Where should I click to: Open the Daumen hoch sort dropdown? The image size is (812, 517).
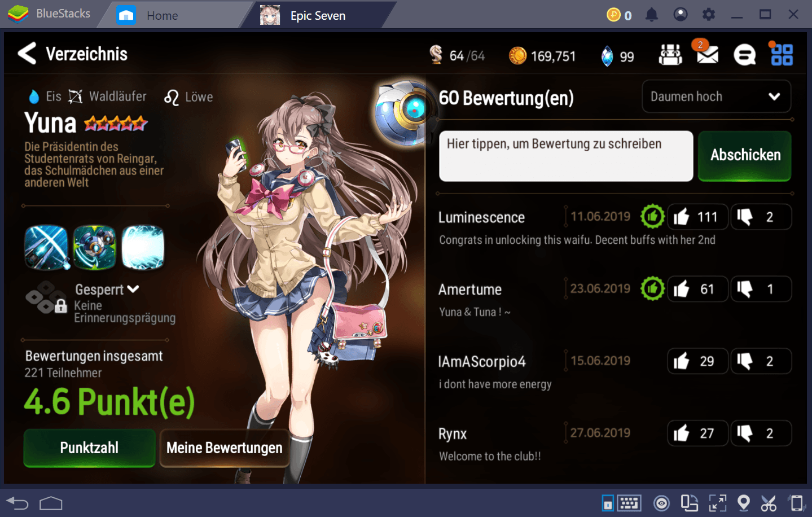point(716,97)
